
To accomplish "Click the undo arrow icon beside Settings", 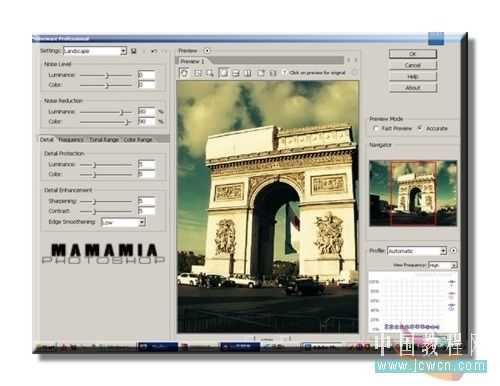I will tap(154, 51).
